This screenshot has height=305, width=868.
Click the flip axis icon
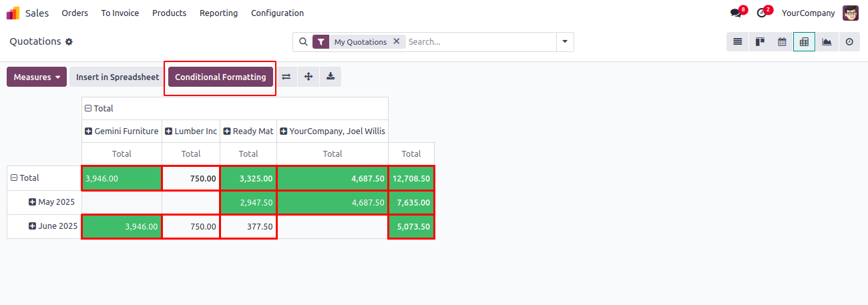286,77
